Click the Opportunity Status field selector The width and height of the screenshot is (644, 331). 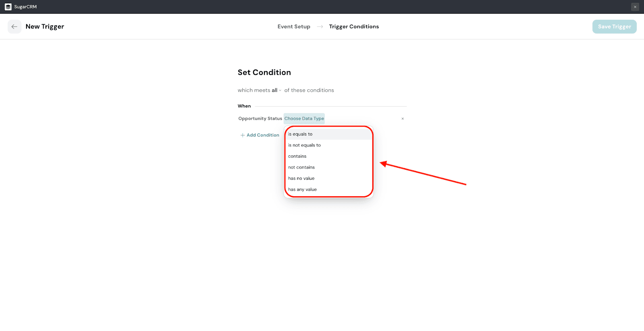click(x=260, y=119)
